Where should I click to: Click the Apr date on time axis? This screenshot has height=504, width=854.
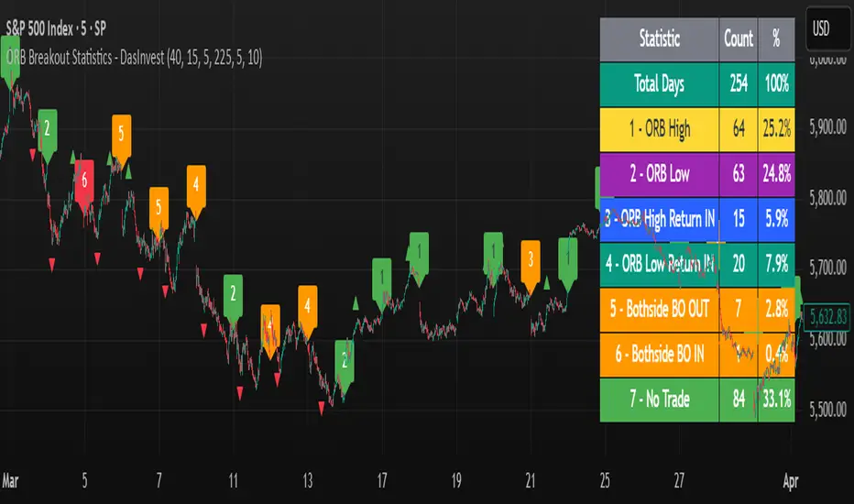(790, 481)
